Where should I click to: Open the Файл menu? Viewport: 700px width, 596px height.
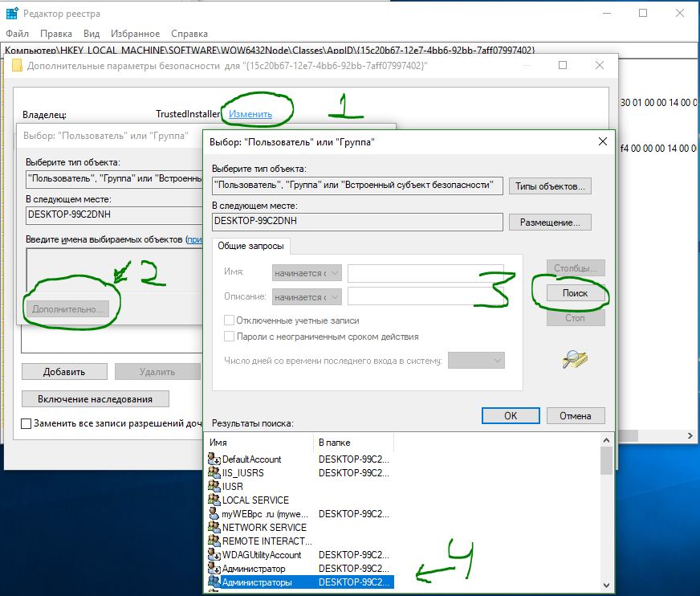[x=17, y=34]
